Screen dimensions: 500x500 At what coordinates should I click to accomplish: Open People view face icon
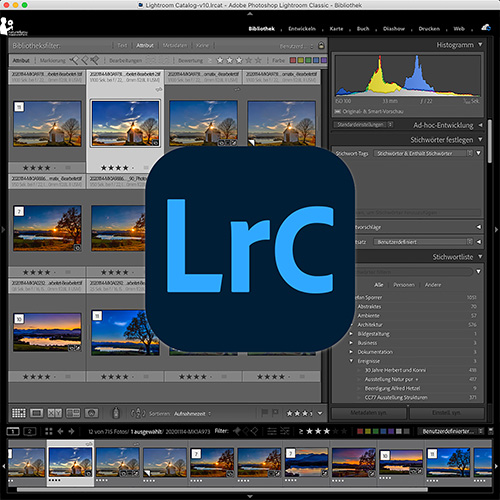tap(91, 413)
